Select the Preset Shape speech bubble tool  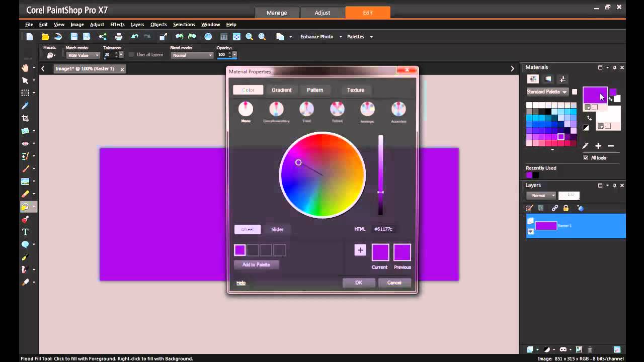click(25, 244)
